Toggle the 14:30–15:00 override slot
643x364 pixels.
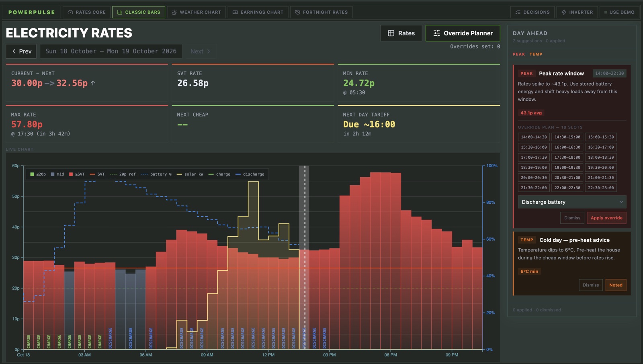coord(567,137)
